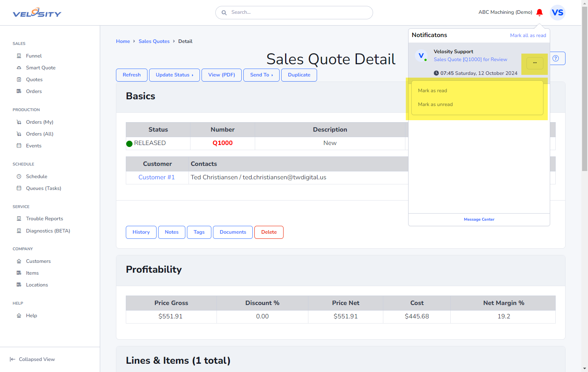The image size is (588, 372).
Task: Click the Collapsed View arrow icon
Action: pos(13,359)
